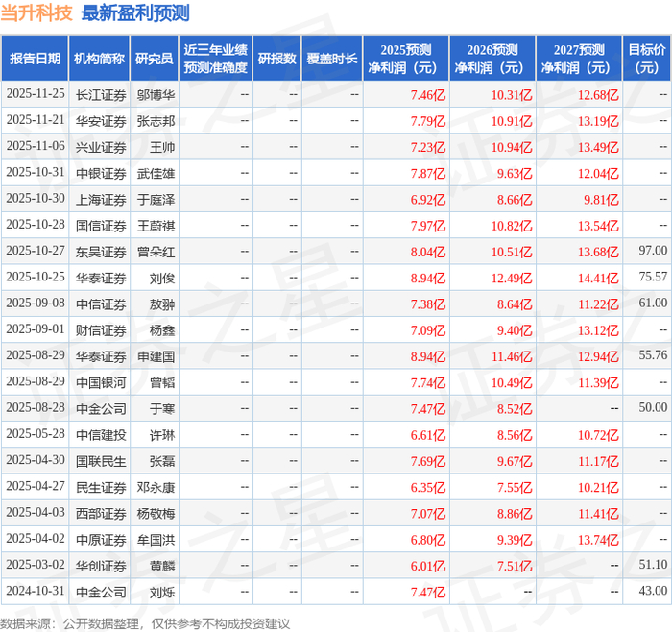The image size is (672, 632).
Task: Click the 2026预测净利润 column header
Action: [492, 59]
